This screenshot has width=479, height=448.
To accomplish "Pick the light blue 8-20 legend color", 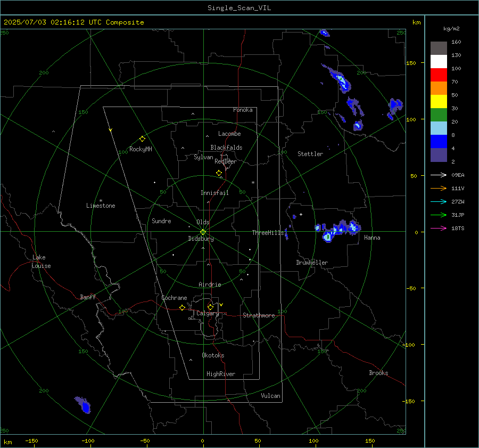I will [439, 128].
